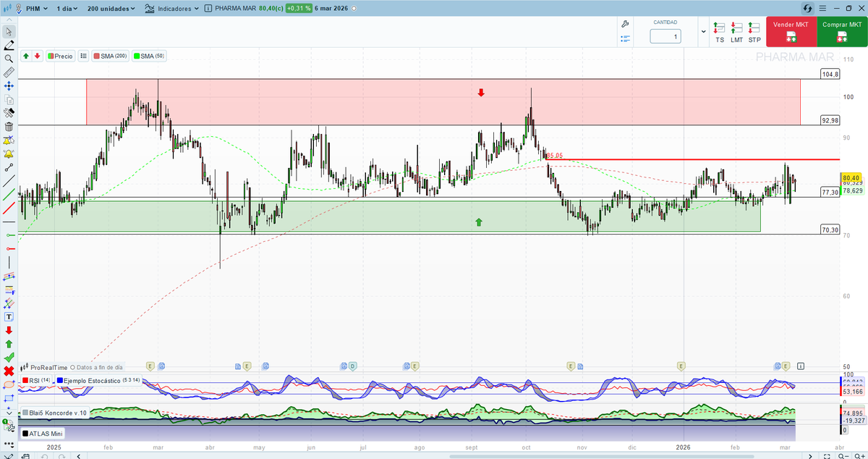Open hammer and wrench object settings
This screenshot has width=868, height=459.
[x=9, y=114]
